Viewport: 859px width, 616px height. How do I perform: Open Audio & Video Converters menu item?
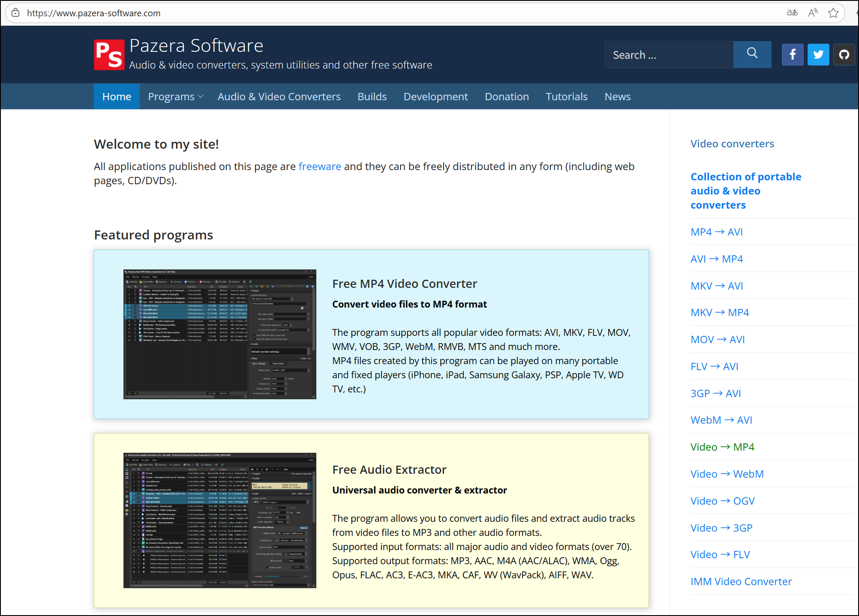point(279,97)
